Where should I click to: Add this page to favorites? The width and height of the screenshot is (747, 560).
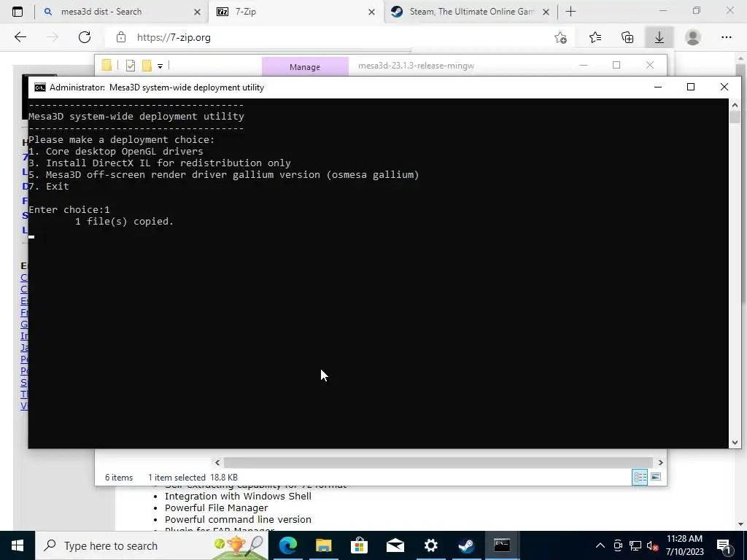(x=561, y=37)
